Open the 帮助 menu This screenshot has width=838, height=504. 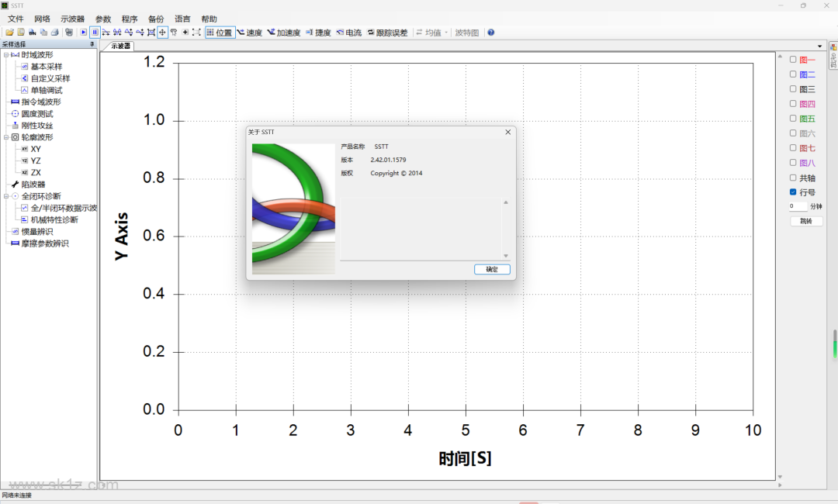[209, 19]
